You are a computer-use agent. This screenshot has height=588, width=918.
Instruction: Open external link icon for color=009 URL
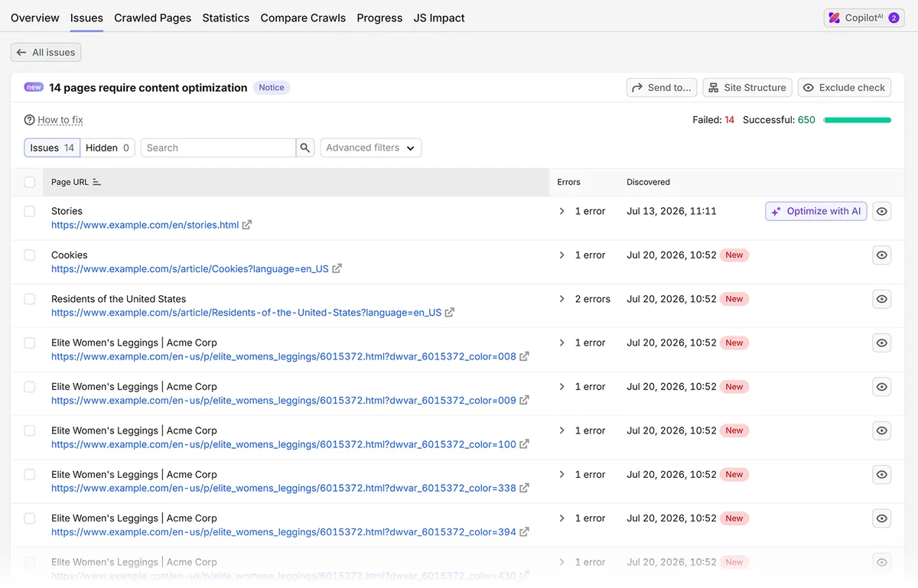[x=524, y=401]
